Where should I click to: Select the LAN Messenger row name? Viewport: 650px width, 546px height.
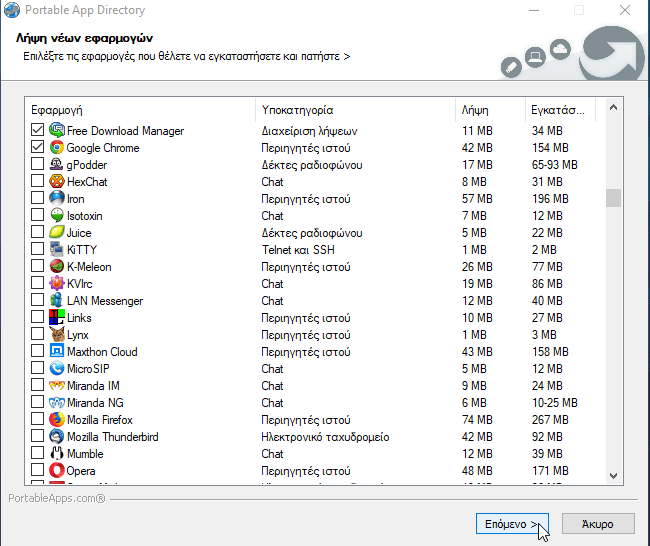point(105,301)
